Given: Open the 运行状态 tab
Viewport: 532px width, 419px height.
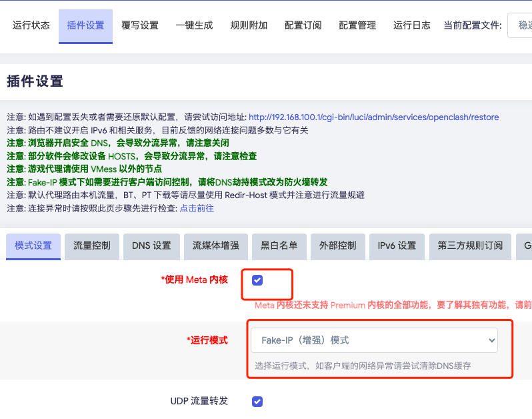Looking at the screenshot, I should (x=31, y=25).
